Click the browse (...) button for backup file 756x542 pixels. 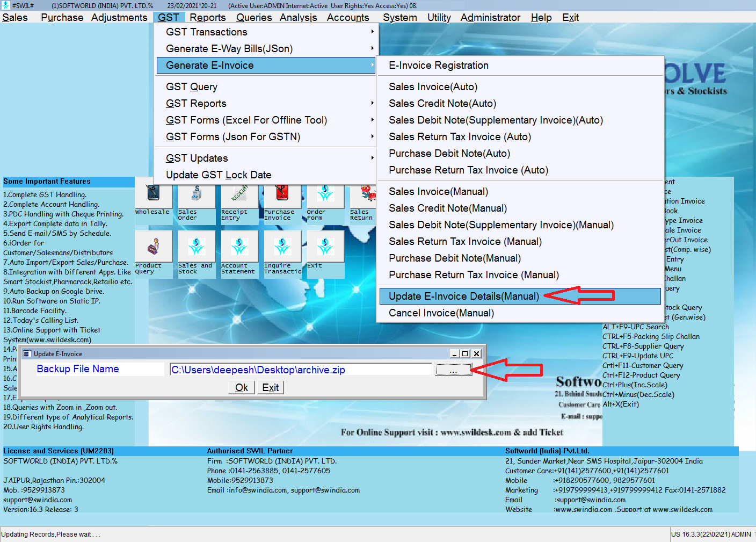click(x=454, y=370)
